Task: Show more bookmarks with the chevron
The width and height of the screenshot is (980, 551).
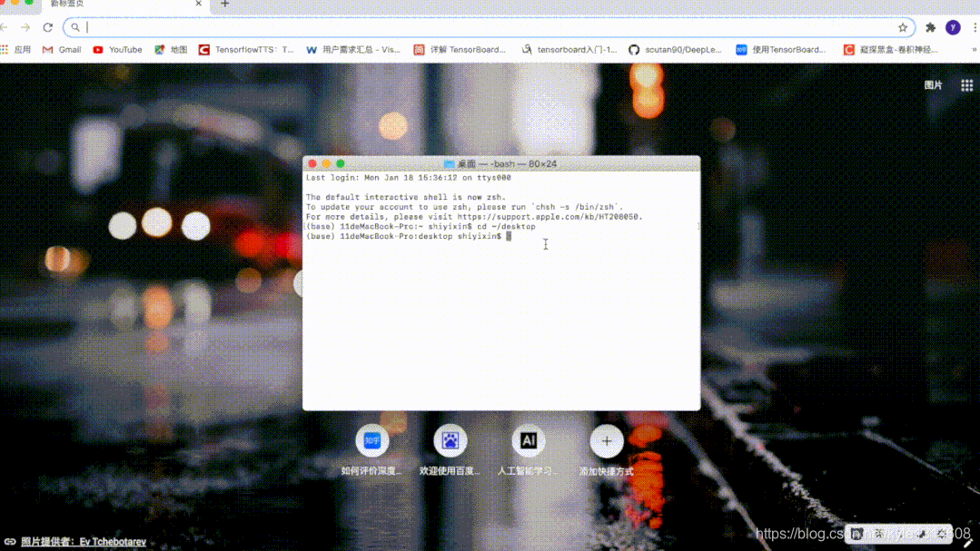Action: click(x=974, y=50)
